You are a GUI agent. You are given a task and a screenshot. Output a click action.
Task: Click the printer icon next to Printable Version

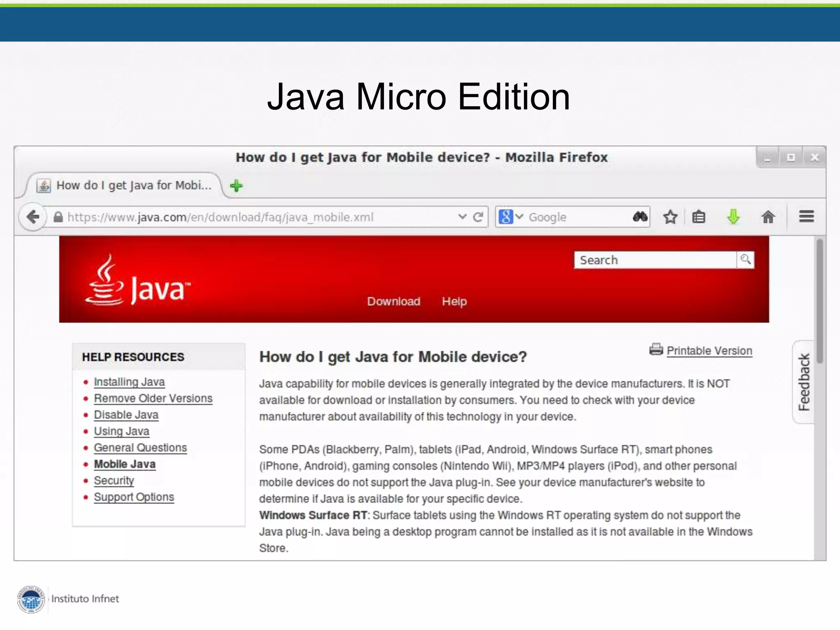coord(656,349)
